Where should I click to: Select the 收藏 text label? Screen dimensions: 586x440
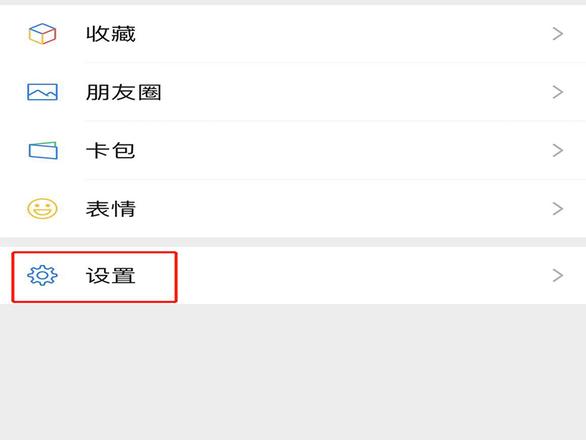[x=111, y=34]
